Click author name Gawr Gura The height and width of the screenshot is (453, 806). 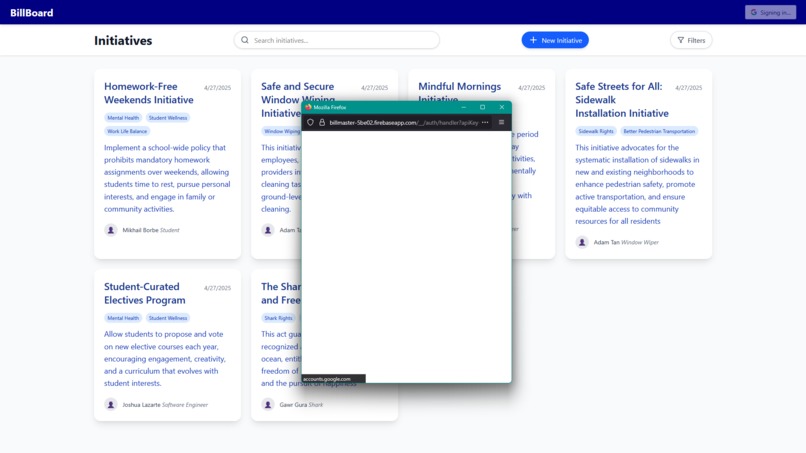click(x=293, y=405)
